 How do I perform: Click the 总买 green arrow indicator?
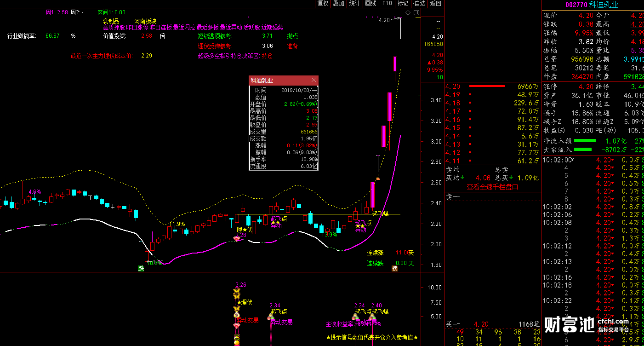coord(511,178)
